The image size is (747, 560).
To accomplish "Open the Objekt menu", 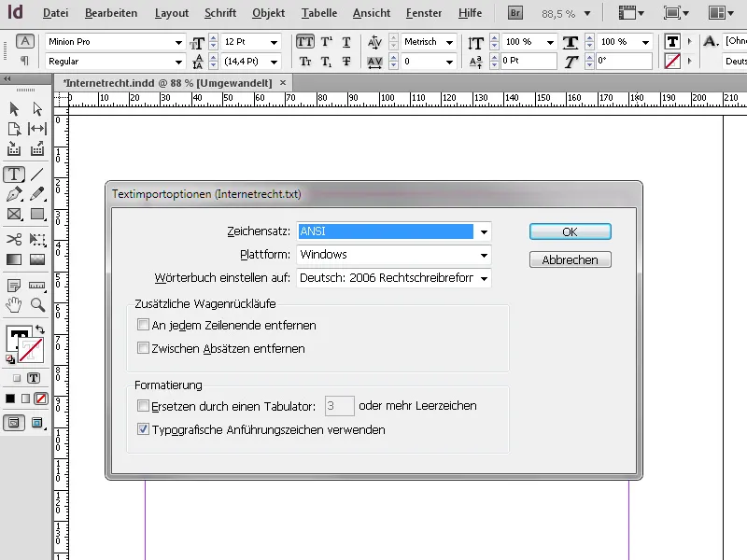I will [268, 13].
